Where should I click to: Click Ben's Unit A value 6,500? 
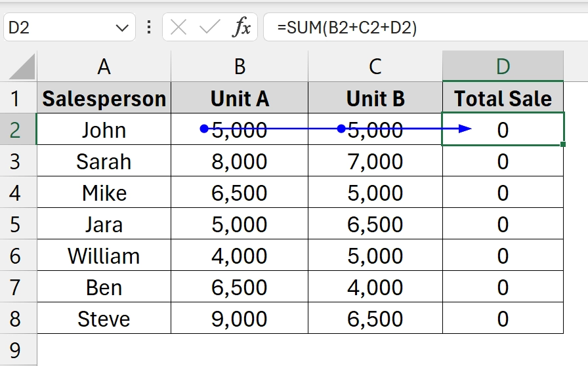240,287
